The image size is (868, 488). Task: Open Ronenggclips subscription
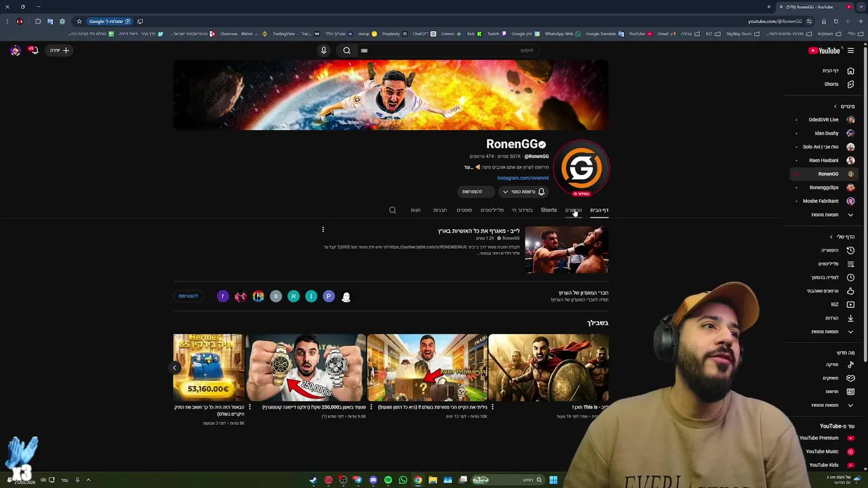[825, 187]
